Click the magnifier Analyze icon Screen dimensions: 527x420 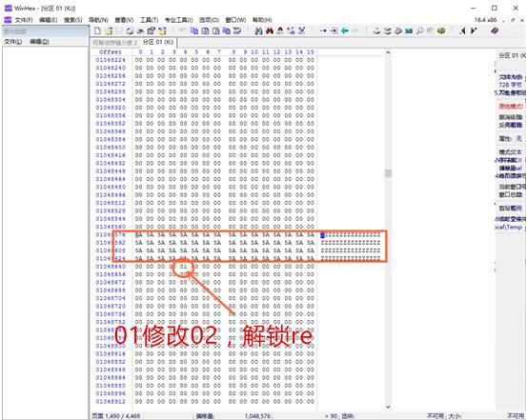(x=419, y=30)
